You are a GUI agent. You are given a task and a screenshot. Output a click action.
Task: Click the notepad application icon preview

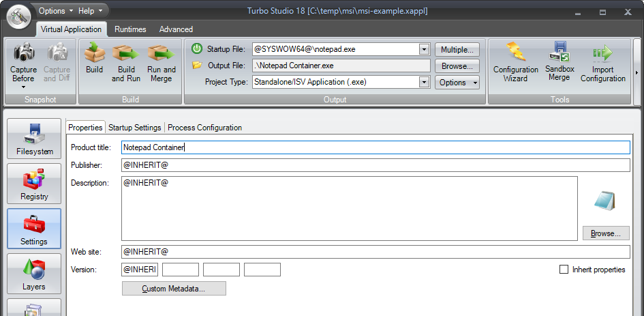click(x=604, y=201)
